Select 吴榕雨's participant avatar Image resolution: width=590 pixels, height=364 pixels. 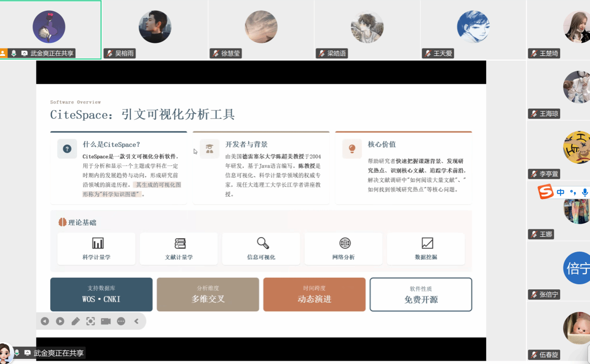[x=155, y=27]
